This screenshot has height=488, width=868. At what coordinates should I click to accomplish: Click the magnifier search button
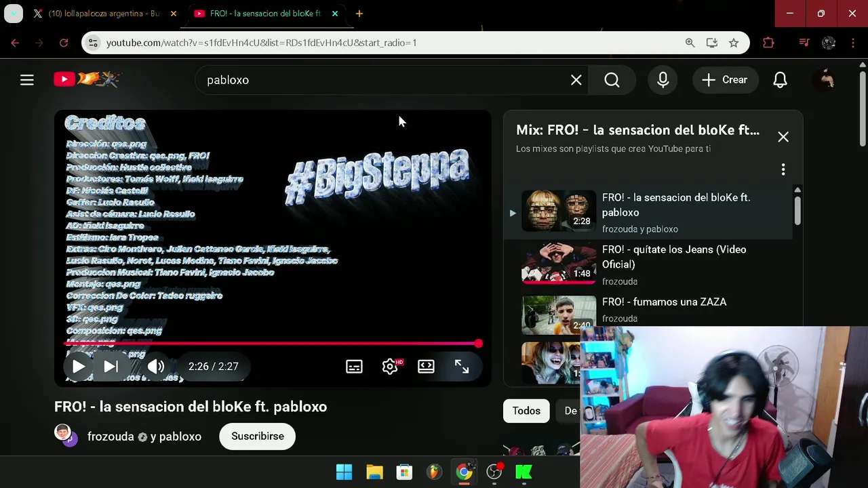pos(612,80)
